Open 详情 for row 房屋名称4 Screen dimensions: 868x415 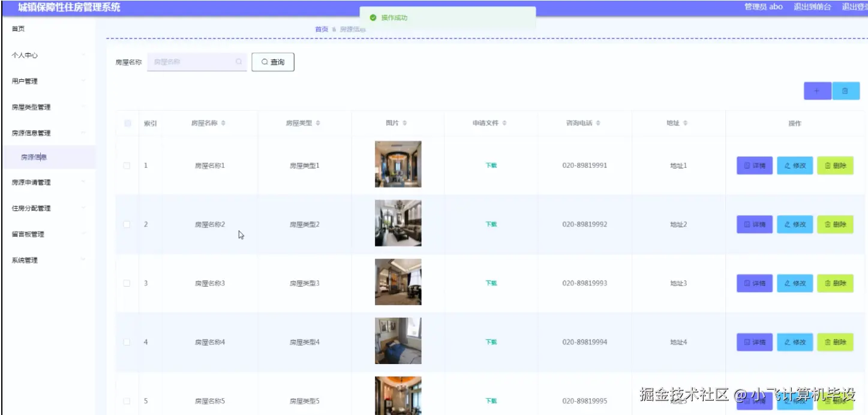pos(755,342)
